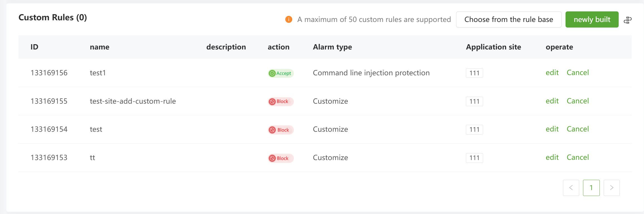
Task: Edit the test1 rule
Action: coord(552,73)
